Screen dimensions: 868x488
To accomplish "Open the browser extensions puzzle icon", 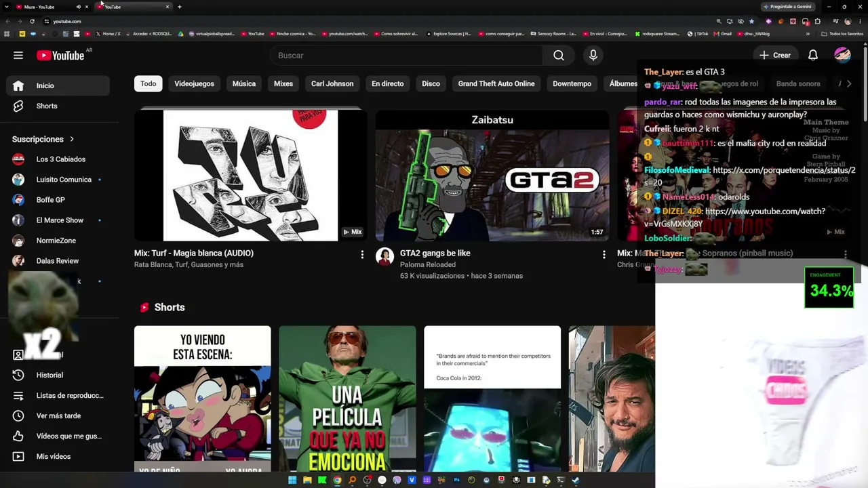I will click(818, 21).
